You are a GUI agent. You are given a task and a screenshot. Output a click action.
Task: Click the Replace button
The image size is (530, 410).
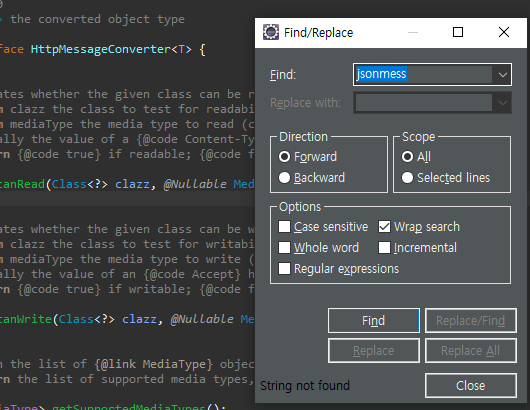coord(374,351)
